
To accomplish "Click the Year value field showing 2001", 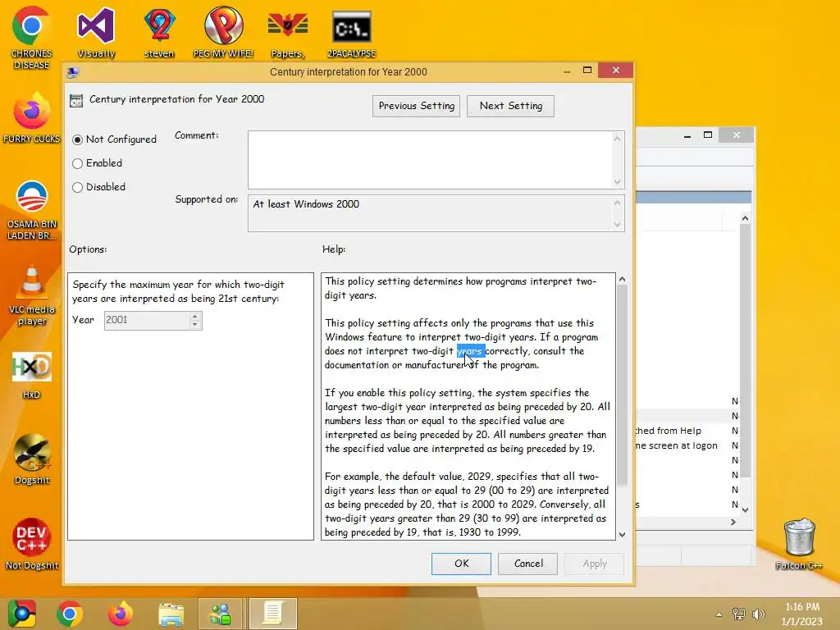I will [147, 321].
